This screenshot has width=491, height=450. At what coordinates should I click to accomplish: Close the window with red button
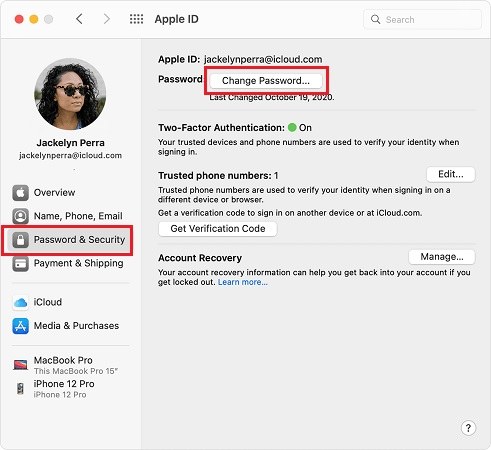click(x=19, y=19)
